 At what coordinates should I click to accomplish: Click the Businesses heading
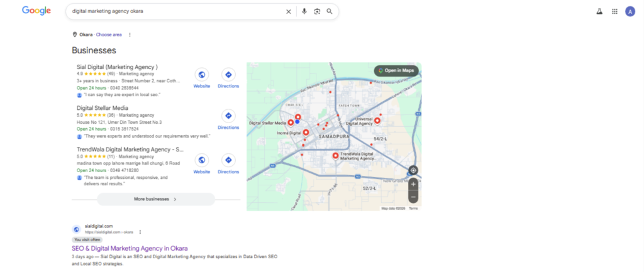click(94, 50)
